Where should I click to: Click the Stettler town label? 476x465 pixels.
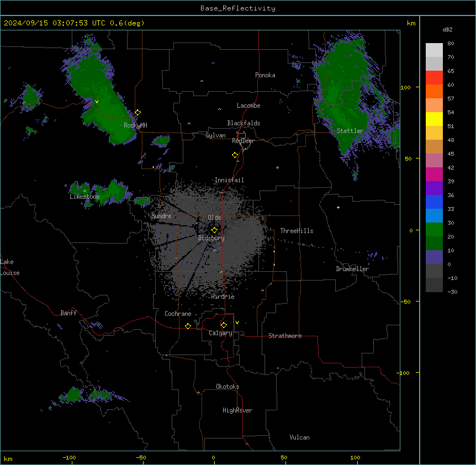click(350, 131)
